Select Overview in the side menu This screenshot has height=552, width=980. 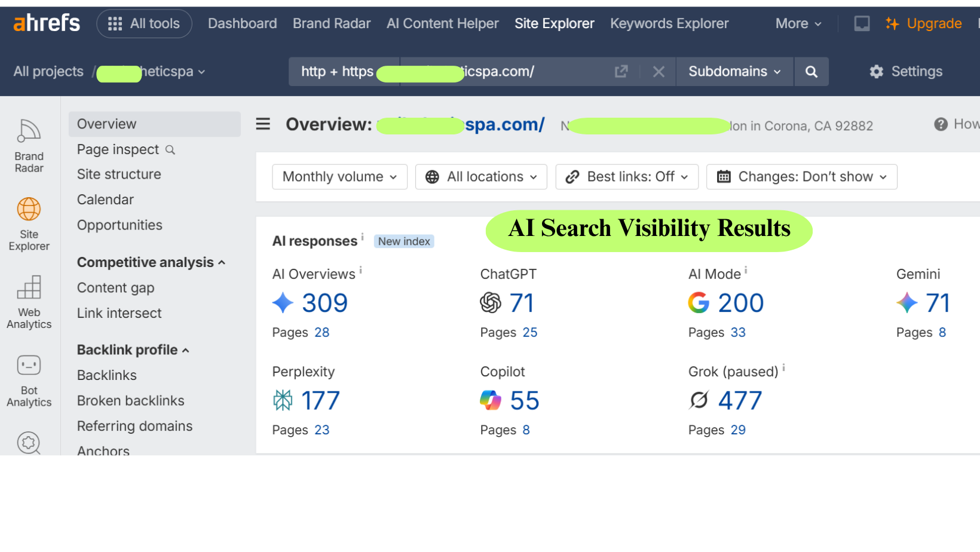(155, 124)
